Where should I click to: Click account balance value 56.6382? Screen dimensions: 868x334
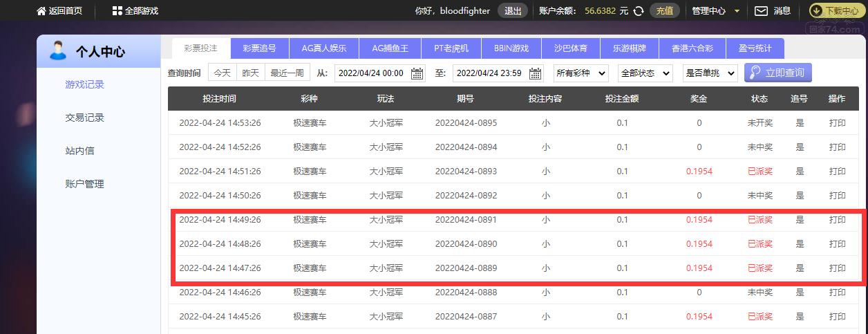(x=601, y=11)
